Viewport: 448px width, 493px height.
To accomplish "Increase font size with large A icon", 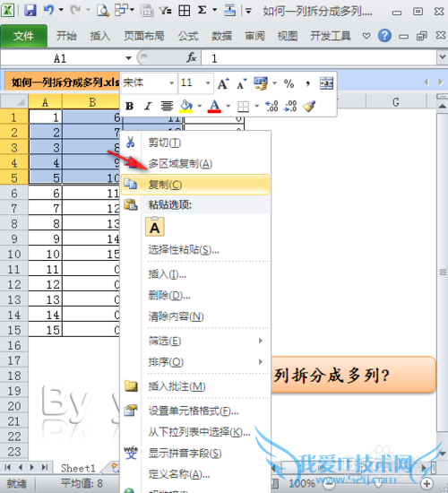I will (x=223, y=83).
